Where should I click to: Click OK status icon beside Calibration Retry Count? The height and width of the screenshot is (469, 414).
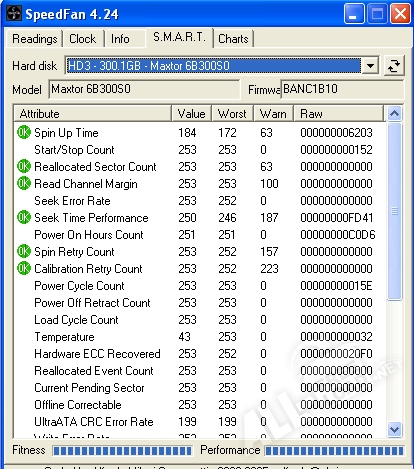tap(24, 268)
